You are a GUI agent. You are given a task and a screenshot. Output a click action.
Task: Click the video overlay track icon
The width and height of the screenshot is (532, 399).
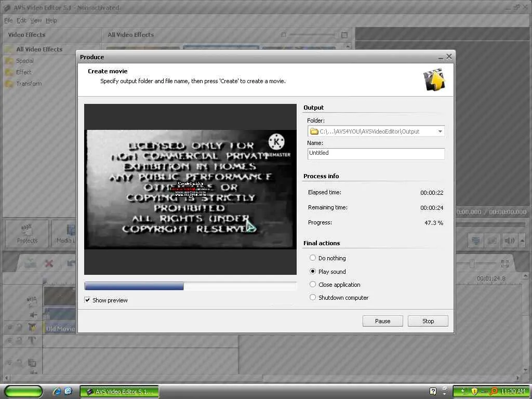[x=32, y=363]
